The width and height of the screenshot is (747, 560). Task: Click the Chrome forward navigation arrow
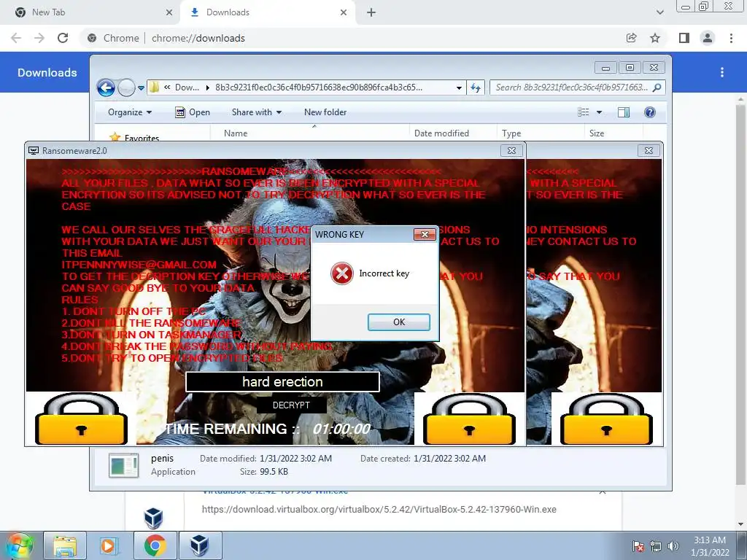click(39, 38)
